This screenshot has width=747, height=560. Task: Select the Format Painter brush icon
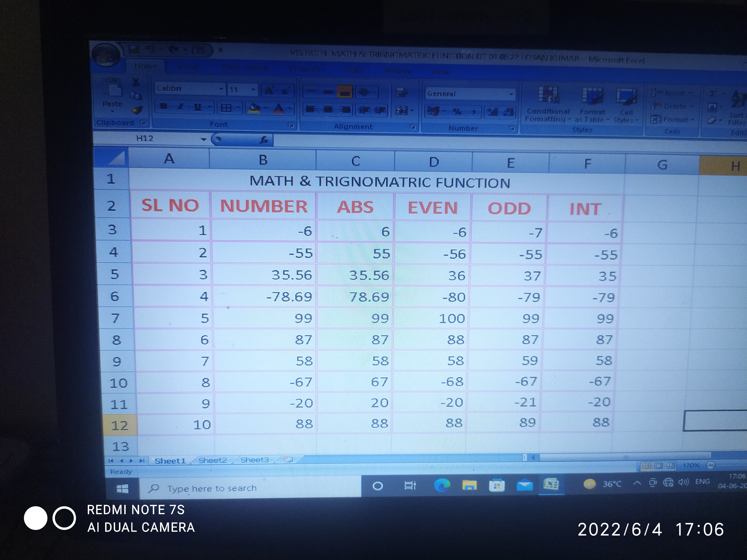[137, 110]
